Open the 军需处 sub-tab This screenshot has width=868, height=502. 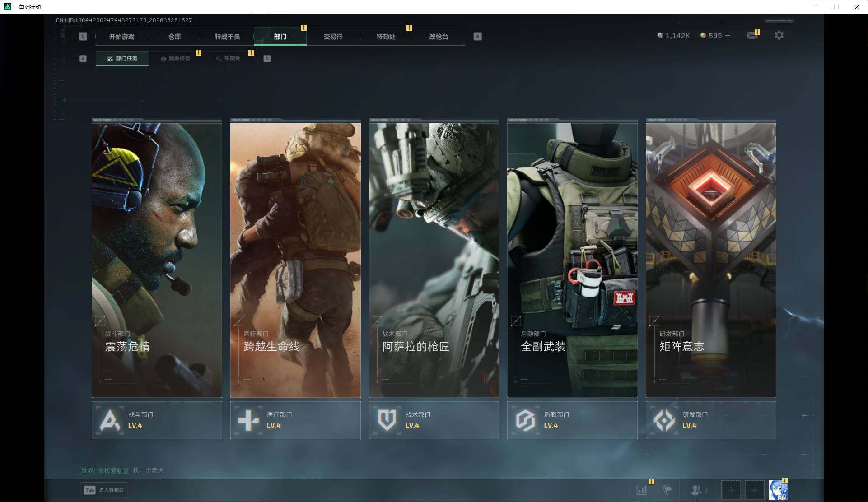(229, 59)
